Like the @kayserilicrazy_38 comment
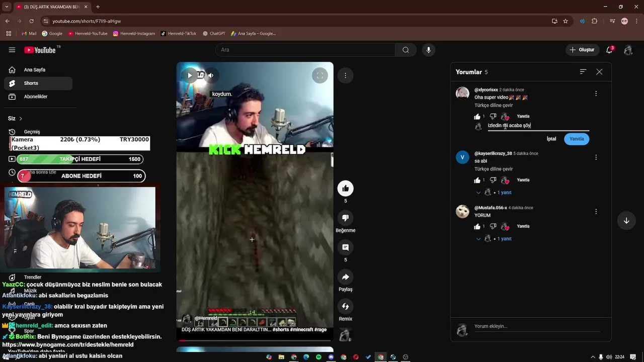This screenshot has width=644, height=362. (477, 180)
